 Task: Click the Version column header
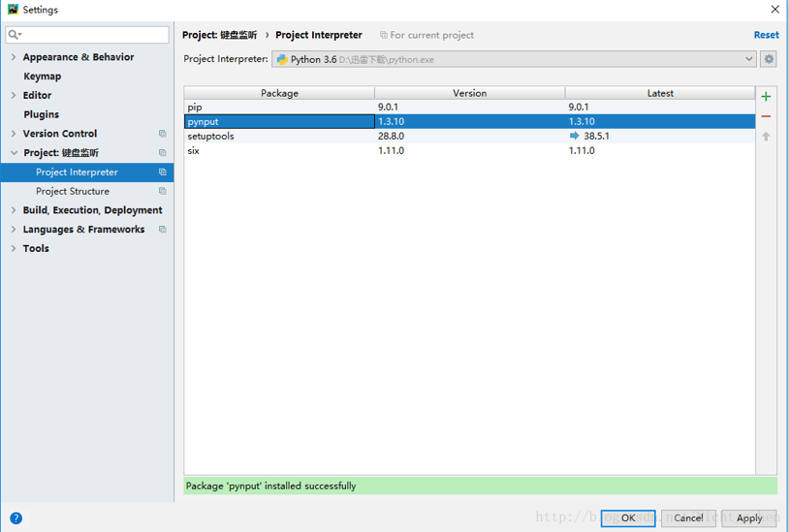pos(469,93)
